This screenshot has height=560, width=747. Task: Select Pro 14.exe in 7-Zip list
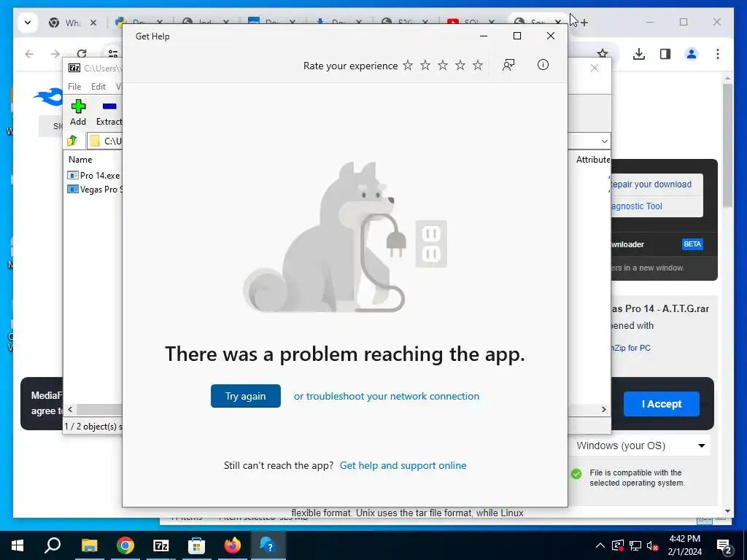point(94,175)
